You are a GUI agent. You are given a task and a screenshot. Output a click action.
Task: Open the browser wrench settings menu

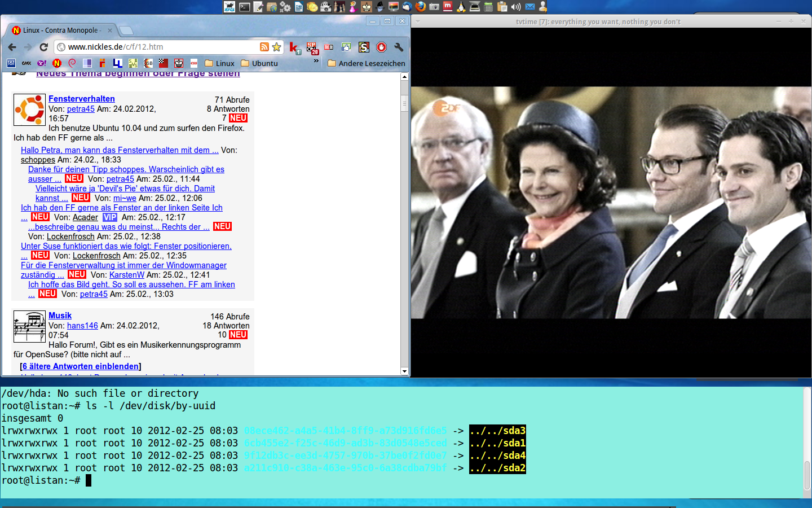pos(399,47)
